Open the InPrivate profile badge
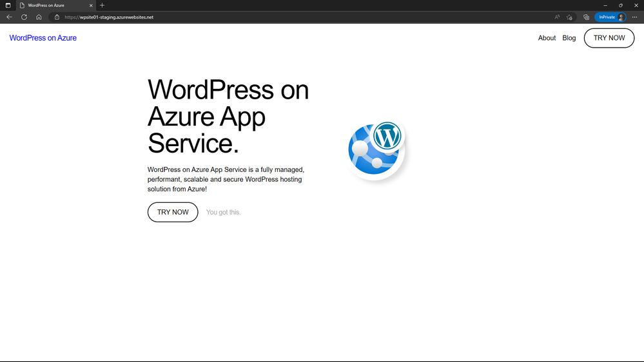 610,17
